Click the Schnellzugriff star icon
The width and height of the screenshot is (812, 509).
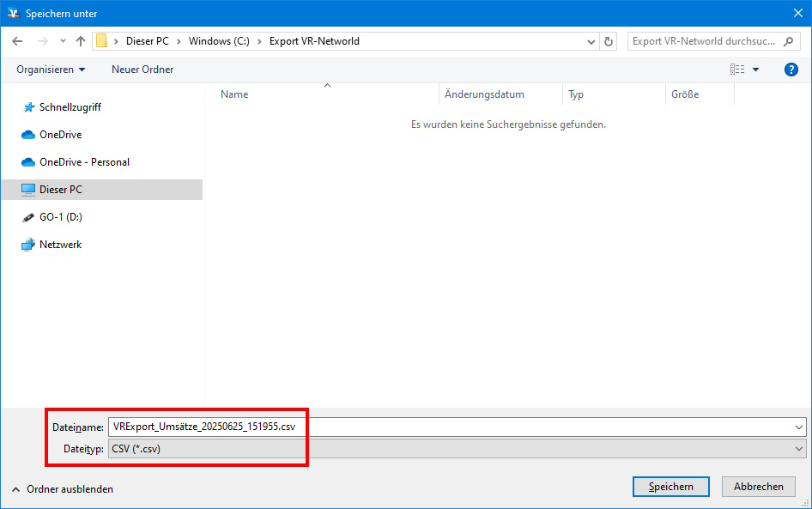coord(28,107)
